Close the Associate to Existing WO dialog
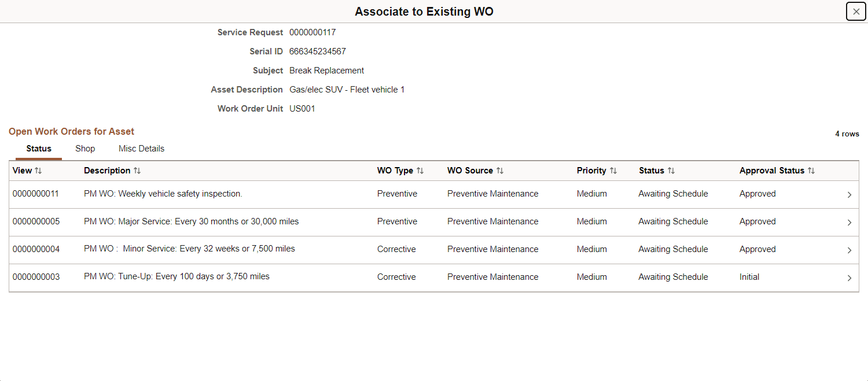 click(x=856, y=11)
